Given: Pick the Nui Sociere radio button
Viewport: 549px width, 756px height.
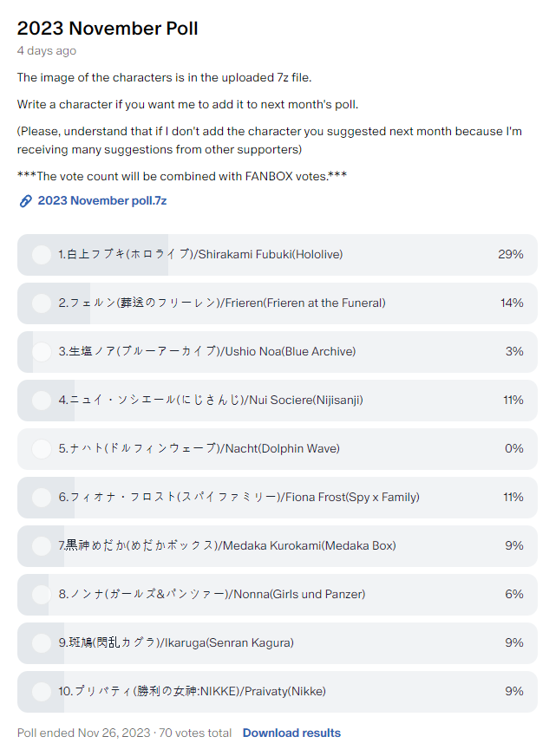Looking at the screenshot, I should (x=41, y=401).
